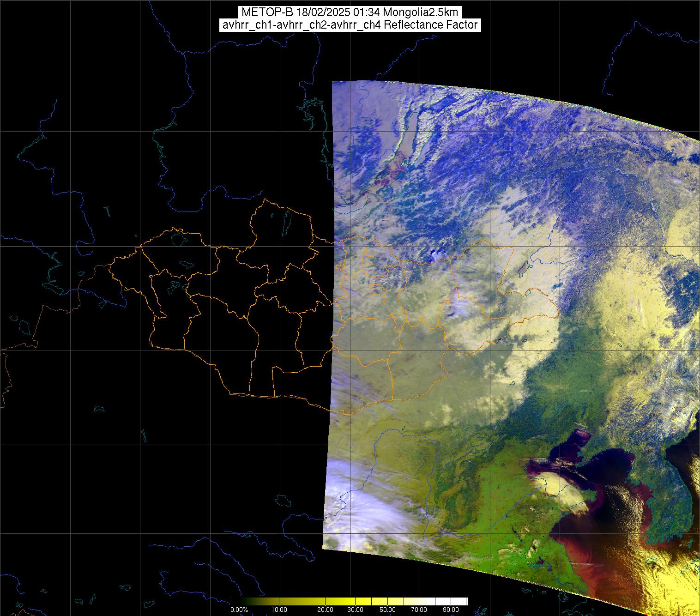
Task: Click the METOP-B 18/02/2025 01:34 Mongolia2.5km title
Action: click(350, 12)
